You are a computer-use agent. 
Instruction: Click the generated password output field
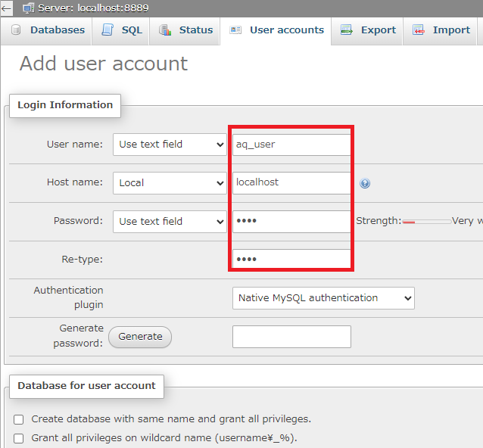click(x=291, y=337)
